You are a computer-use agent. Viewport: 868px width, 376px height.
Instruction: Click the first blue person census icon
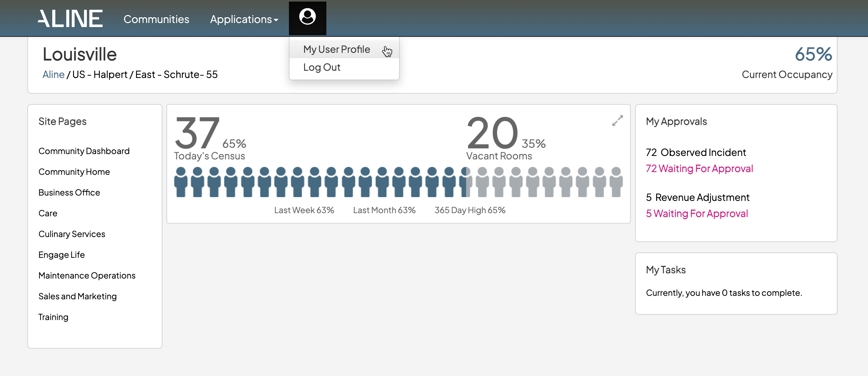click(181, 182)
